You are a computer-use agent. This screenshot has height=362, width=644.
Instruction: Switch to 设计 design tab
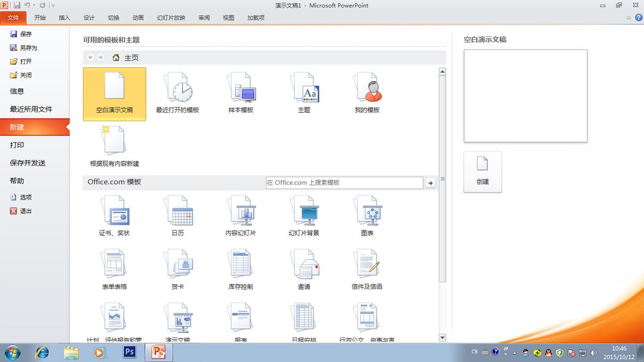click(x=89, y=18)
